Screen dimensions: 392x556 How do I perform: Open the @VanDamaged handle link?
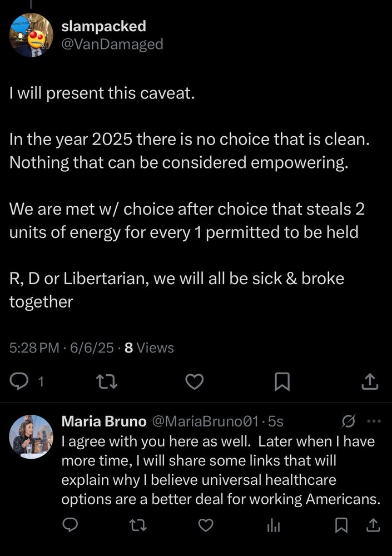point(112,44)
